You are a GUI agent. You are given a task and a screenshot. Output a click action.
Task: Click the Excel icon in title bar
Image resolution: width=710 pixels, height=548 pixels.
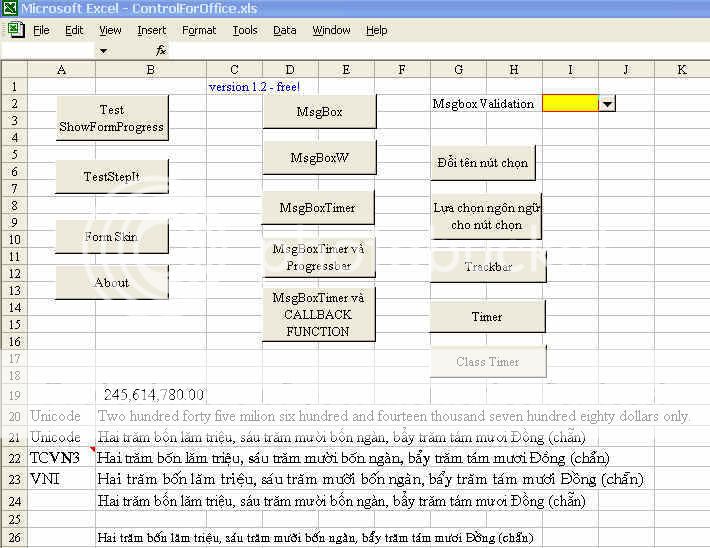click(x=10, y=10)
